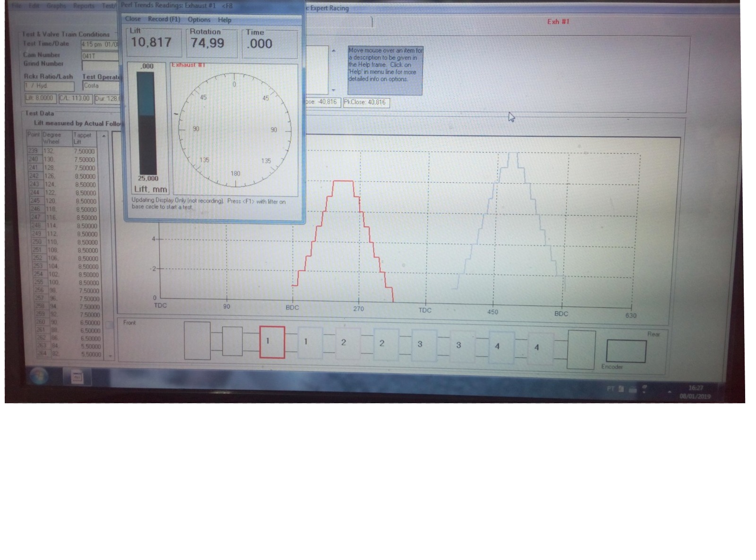Click the pinned app icon on taskbar
This screenshot has height=560, width=756.
pos(77,377)
